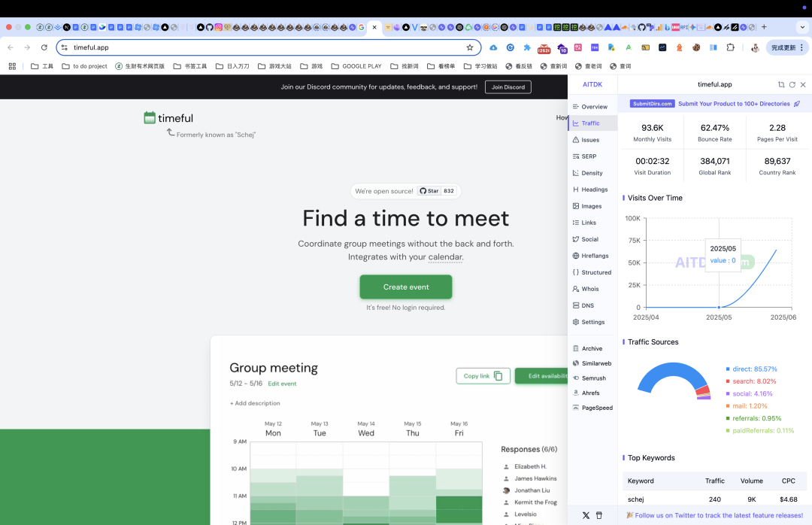Screen dimensions: 812x525
Task: Click the GitHub Star button
Action: point(429,191)
